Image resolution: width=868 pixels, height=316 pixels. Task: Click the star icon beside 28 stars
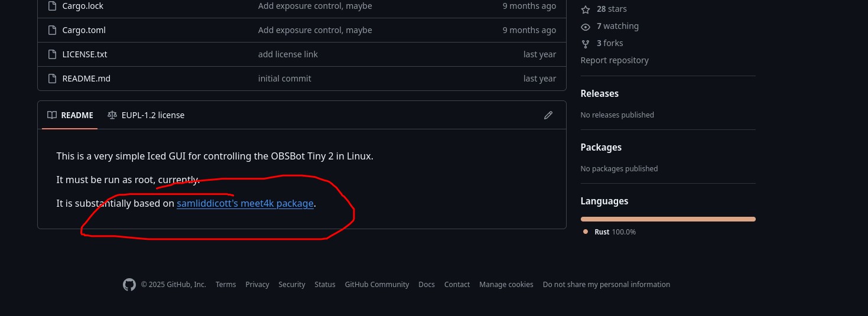click(586, 9)
